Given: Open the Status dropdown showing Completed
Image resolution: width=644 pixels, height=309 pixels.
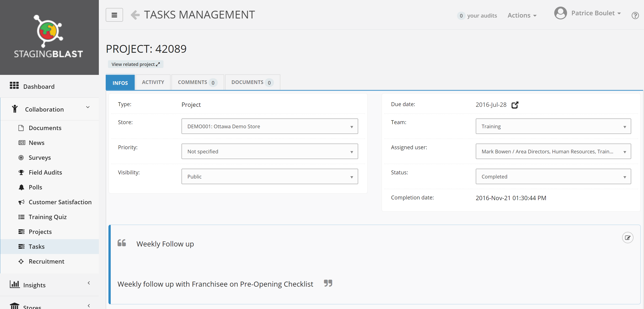Looking at the screenshot, I should click(x=553, y=176).
